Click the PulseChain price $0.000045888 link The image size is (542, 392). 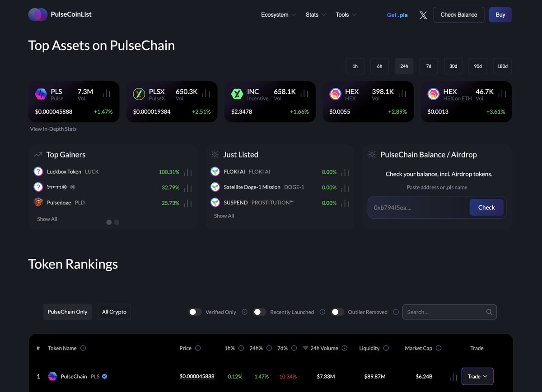coord(197,376)
